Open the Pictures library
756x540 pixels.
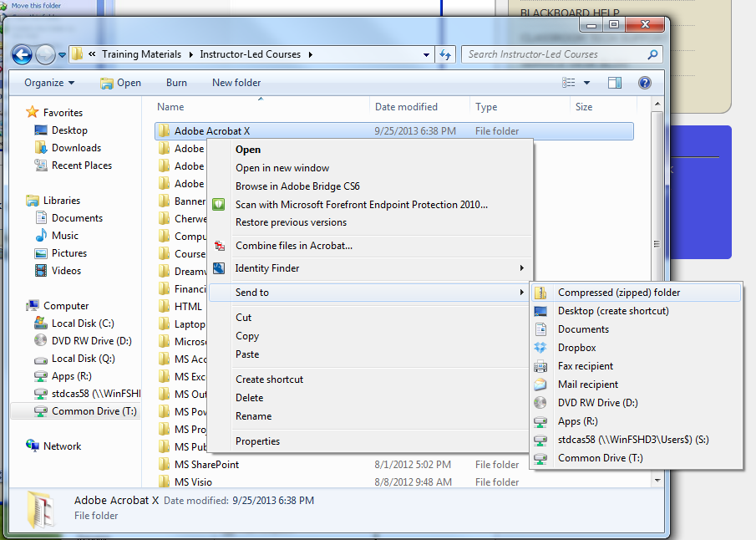click(x=69, y=253)
